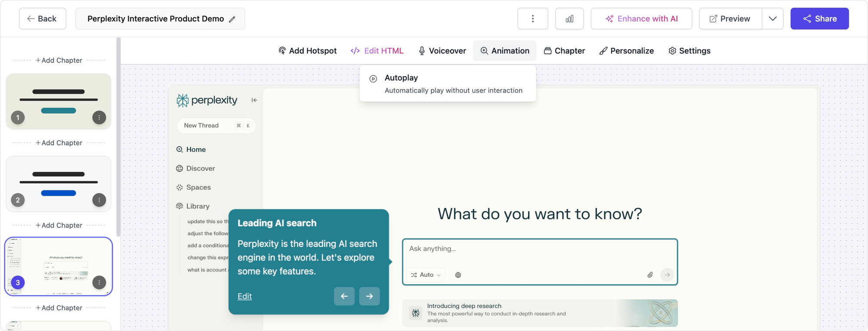Open Spaces in Perplexity sidebar
The height and width of the screenshot is (331, 868).
pyautogui.click(x=194, y=187)
